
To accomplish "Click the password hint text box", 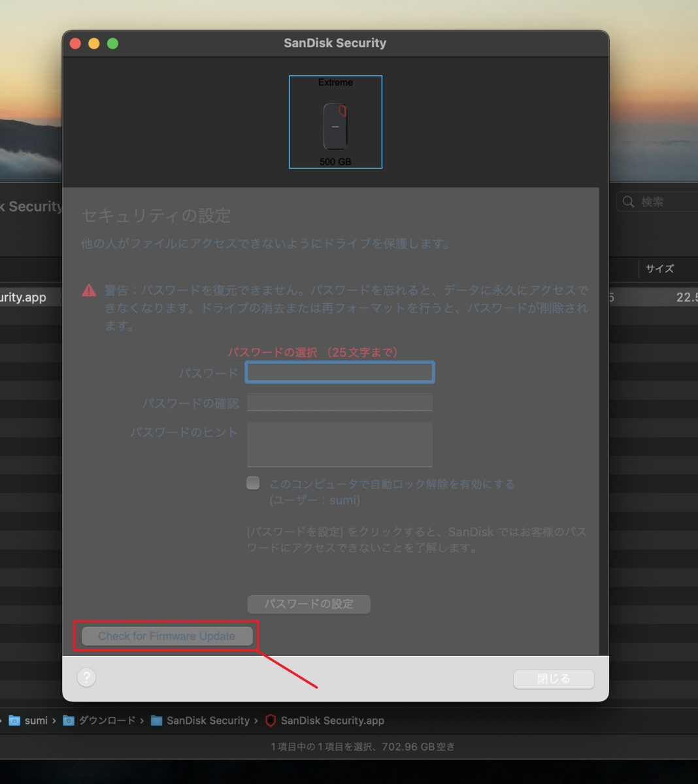I will pyautogui.click(x=340, y=444).
